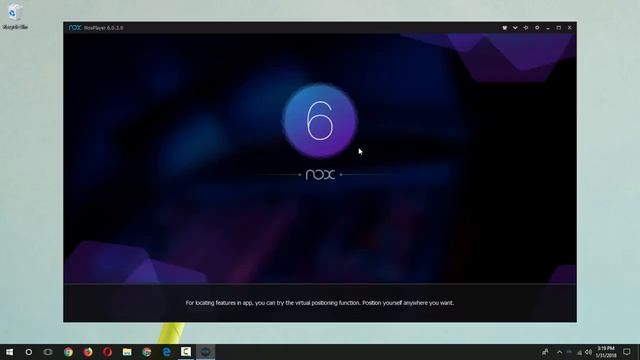Screen dimensions: 640x360
Task: Maximize the NoxPlayer window
Action: pyautogui.click(x=558, y=28)
